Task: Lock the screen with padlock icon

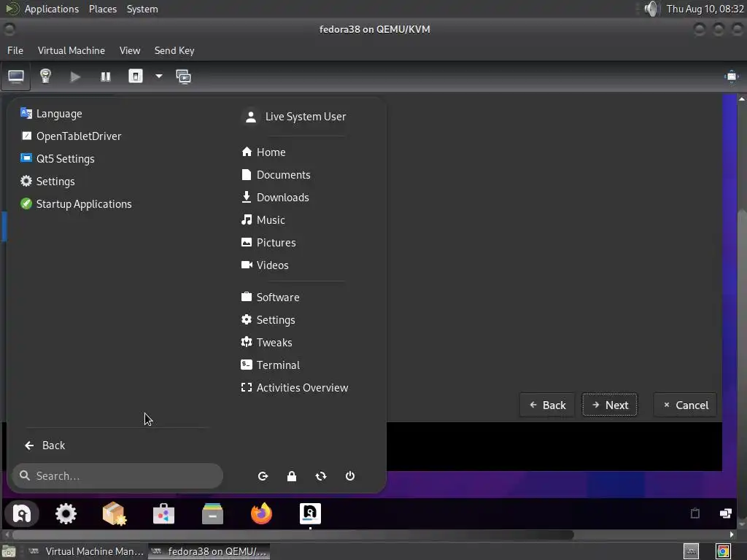Action: 292,476
